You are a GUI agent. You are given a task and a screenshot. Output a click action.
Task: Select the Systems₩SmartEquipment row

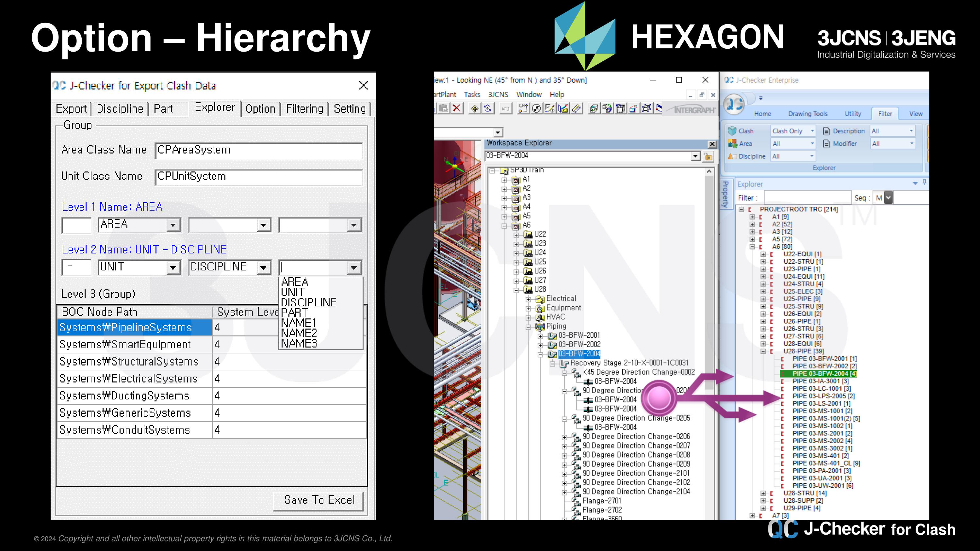pos(212,345)
